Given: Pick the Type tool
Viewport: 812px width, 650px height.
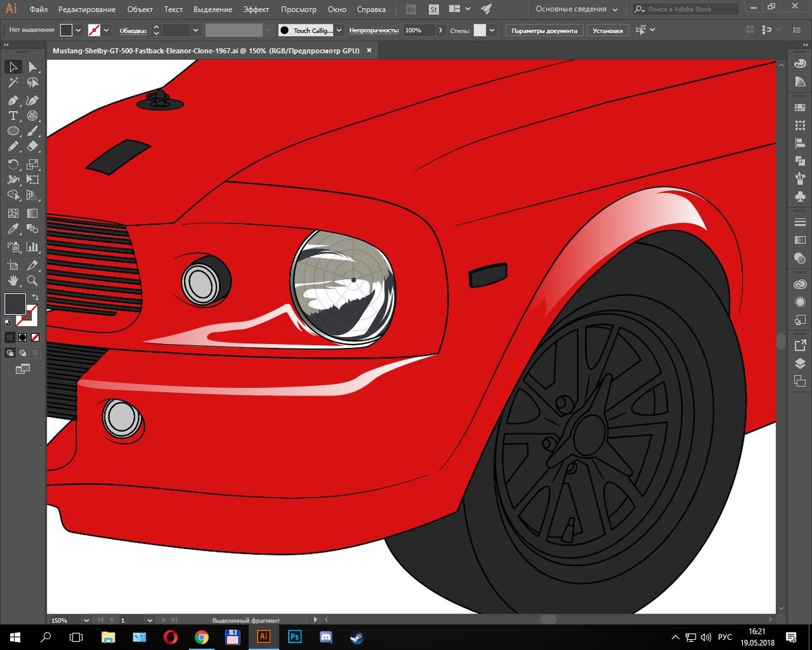Looking at the screenshot, I should [13, 116].
